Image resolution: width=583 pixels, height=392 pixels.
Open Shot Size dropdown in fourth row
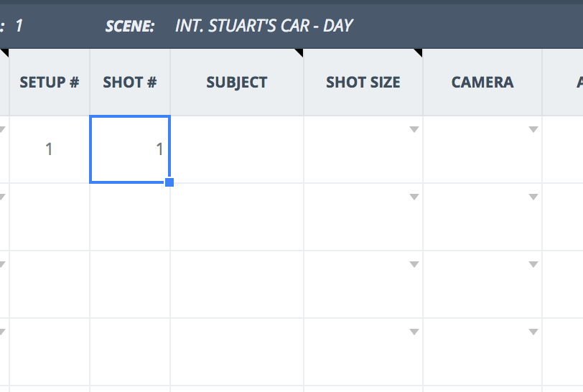414,332
